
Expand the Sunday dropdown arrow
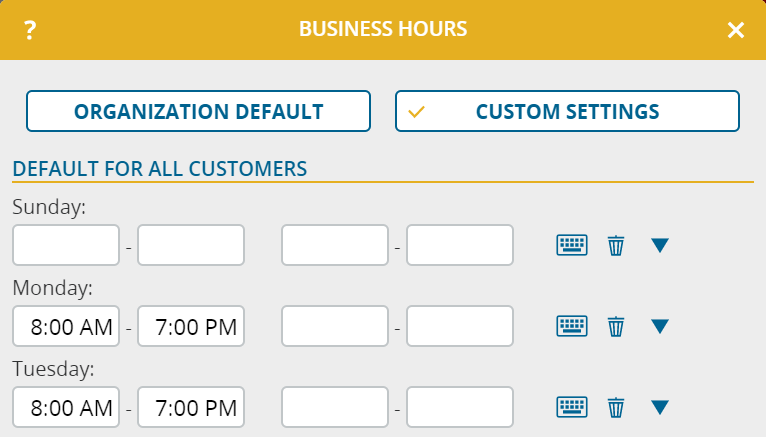pyautogui.click(x=659, y=245)
